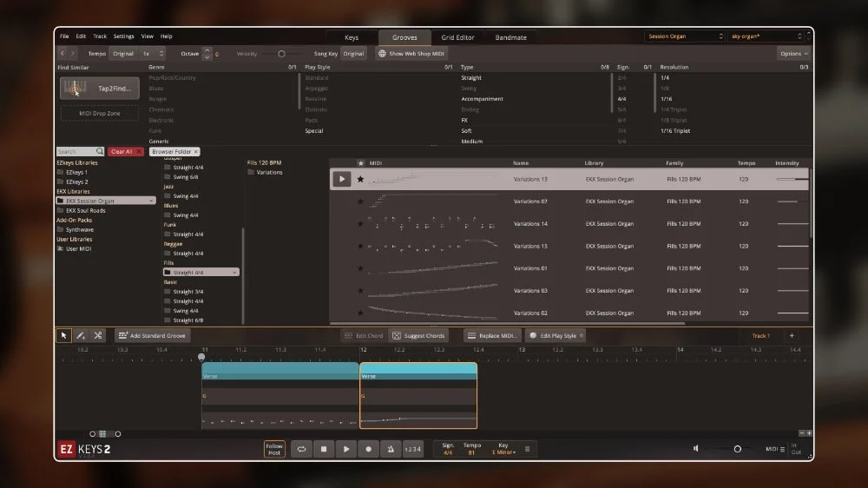Click intensity slider of Variations 13
Image resolution: width=868 pixels, height=488 pixels.
(792, 179)
